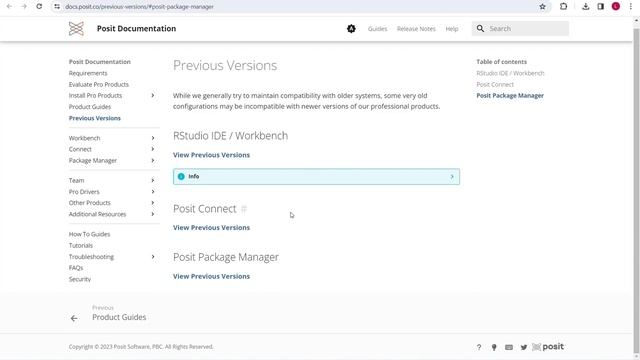Screen dimensions: 640x360
Task: Open browser downloads icon
Action: [x=586, y=7]
